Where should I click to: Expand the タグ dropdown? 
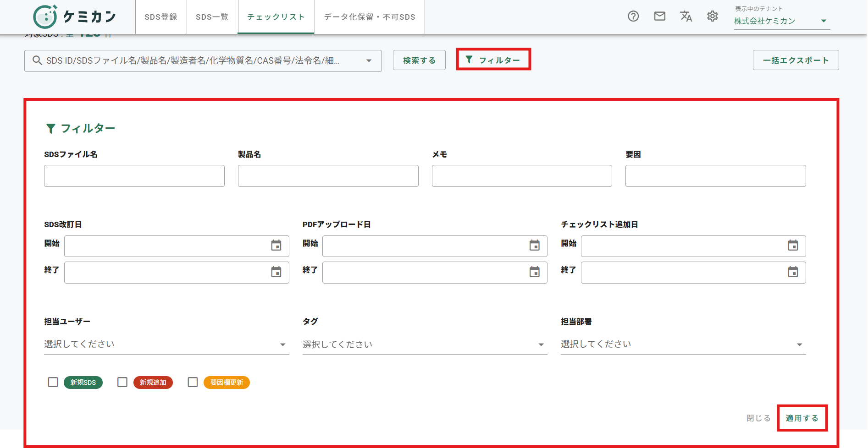425,344
